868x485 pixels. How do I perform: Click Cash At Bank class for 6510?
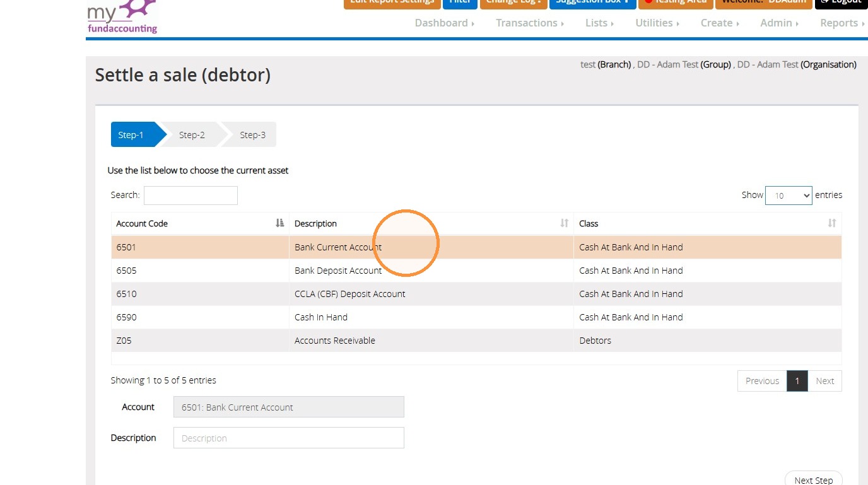coord(708,294)
